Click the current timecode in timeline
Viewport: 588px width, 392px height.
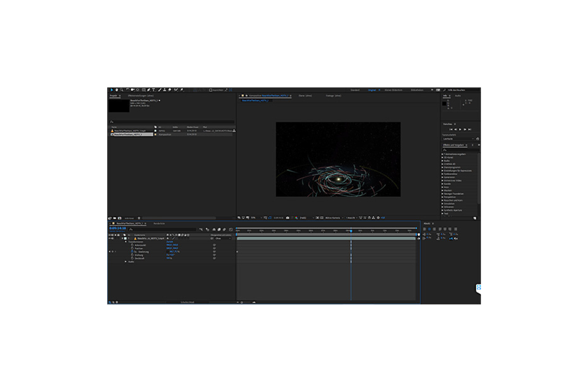pyautogui.click(x=118, y=228)
